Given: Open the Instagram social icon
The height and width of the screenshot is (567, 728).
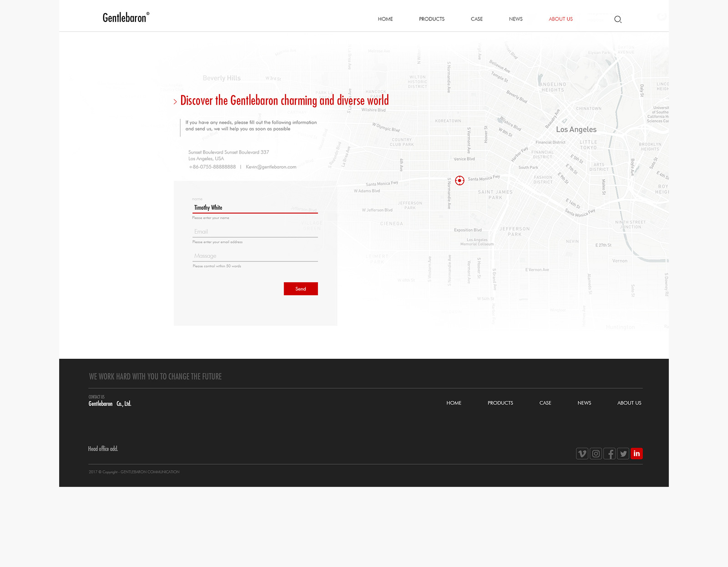Looking at the screenshot, I should tap(596, 454).
